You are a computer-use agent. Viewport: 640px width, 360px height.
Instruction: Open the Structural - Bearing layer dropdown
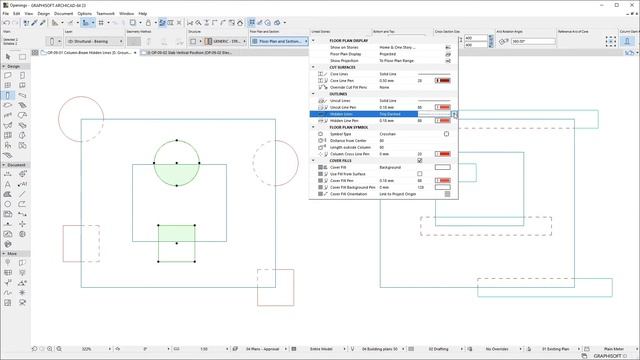click(95, 41)
